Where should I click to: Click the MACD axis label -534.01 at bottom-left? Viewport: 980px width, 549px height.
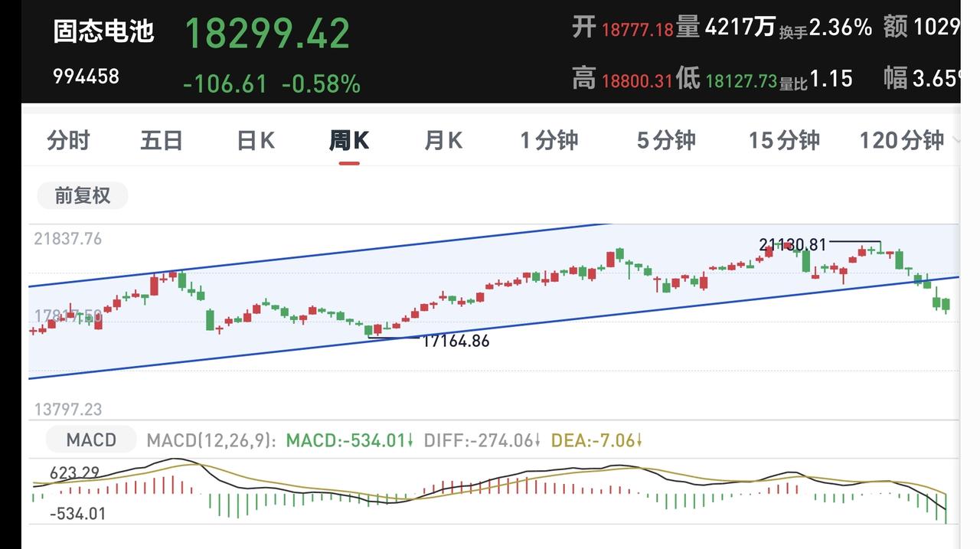[x=77, y=513]
